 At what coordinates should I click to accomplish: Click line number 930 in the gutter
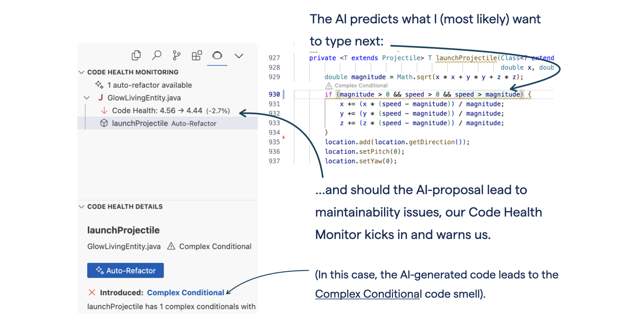click(x=274, y=94)
